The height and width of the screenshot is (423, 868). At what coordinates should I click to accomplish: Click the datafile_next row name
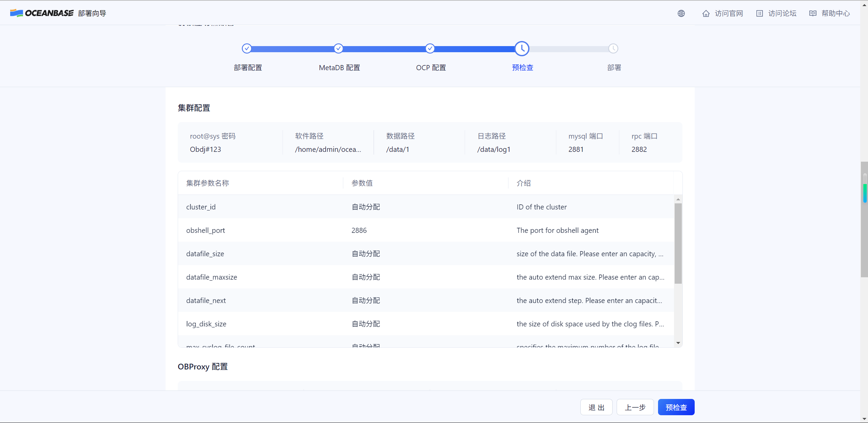click(x=206, y=300)
